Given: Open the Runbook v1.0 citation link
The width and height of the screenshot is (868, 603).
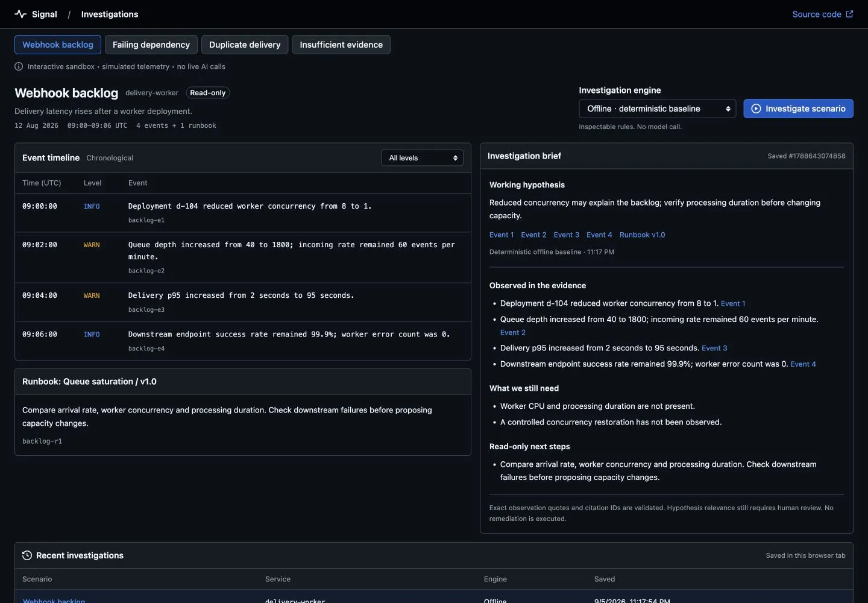Looking at the screenshot, I should 643,235.
